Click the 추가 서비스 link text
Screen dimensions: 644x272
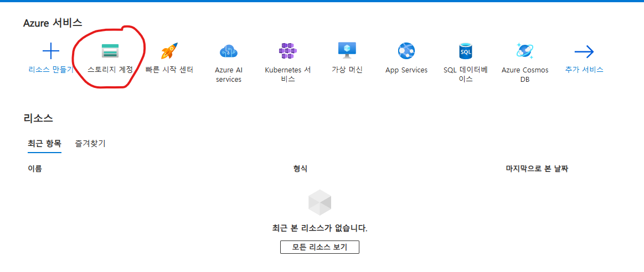[584, 70]
